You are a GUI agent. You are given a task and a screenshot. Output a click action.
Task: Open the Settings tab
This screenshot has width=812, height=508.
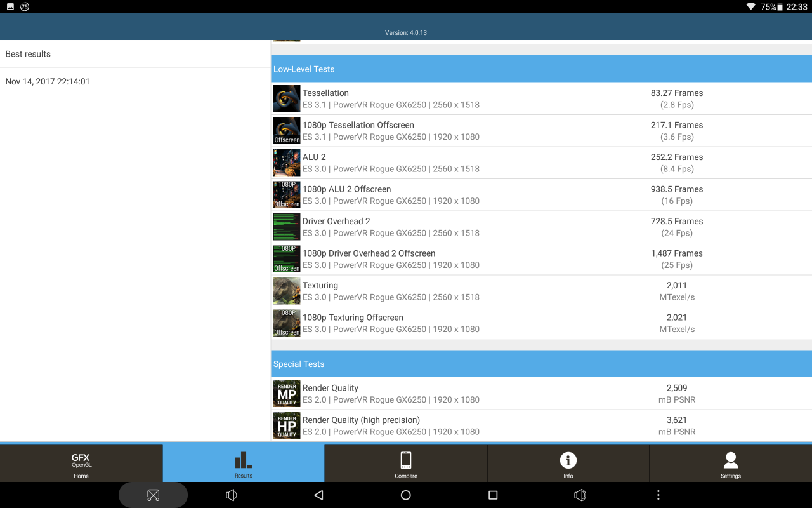(x=731, y=463)
